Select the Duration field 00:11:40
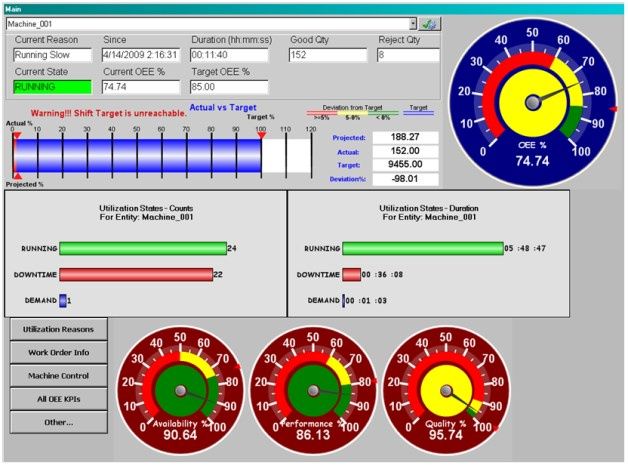Screen dimensions: 628x466 [229, 55]
